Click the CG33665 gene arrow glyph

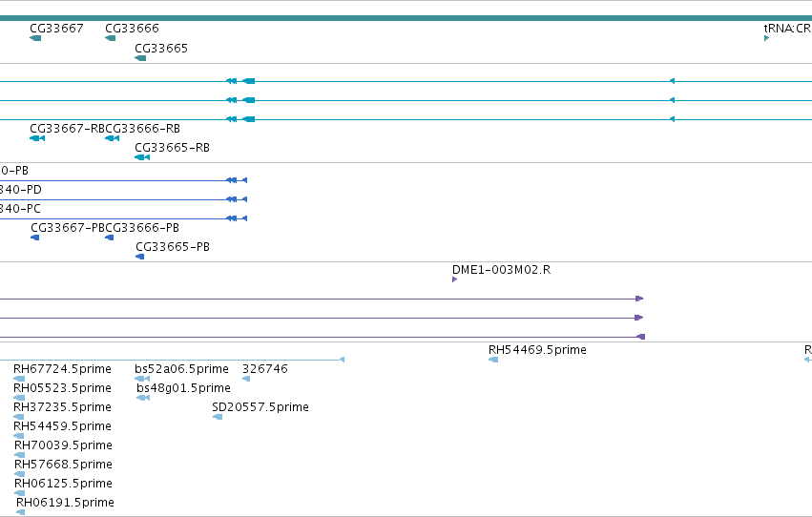tap(140, 58)
